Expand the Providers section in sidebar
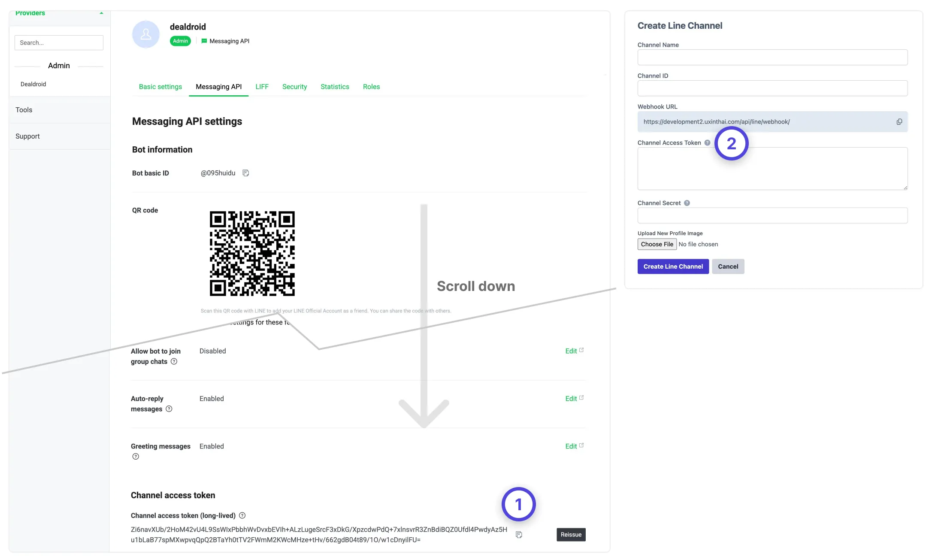 pyautogui.click(x=101, y=12)
